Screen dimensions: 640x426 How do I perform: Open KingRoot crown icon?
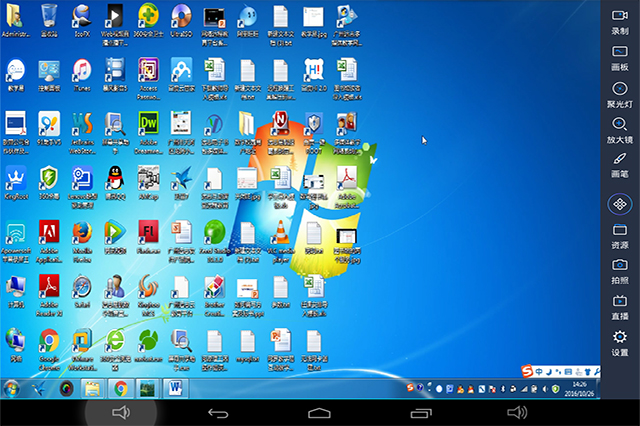click(x=16, y=183)
